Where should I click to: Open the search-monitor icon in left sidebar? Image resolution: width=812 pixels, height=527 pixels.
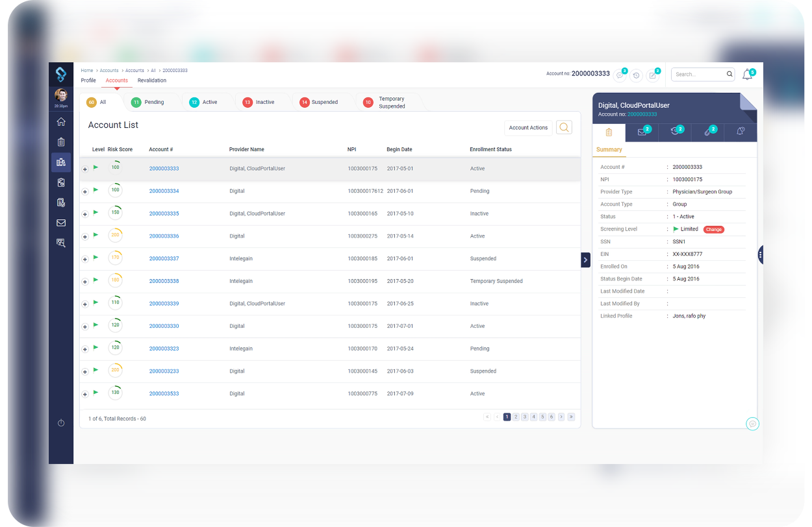pyautogui.click(x=61, y=243)
